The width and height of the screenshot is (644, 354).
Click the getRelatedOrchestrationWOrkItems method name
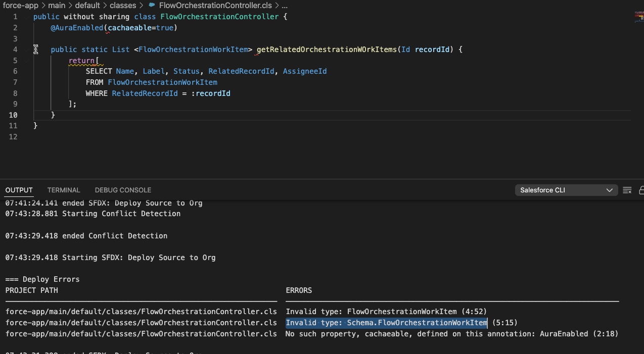pos(327,49)
